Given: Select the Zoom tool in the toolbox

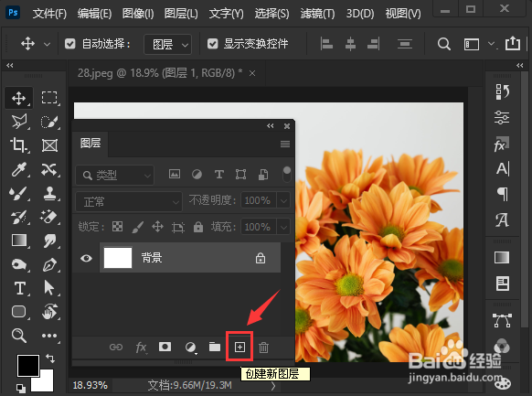Looking at the screenshot, I should [x=18, y=336].
